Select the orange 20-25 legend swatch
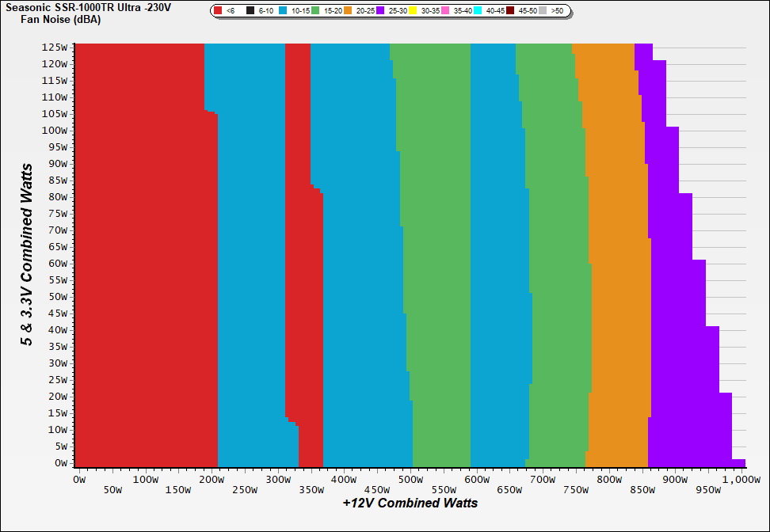770x532 pixels. pos(348,11)
